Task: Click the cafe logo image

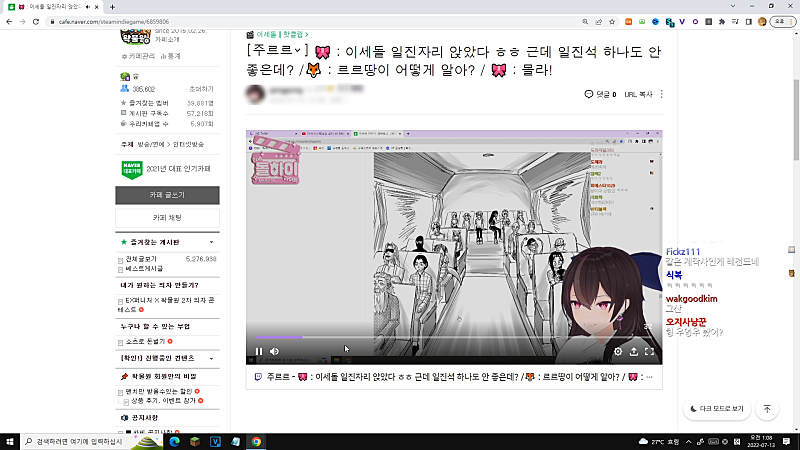Action: click(x=135, y=37)
